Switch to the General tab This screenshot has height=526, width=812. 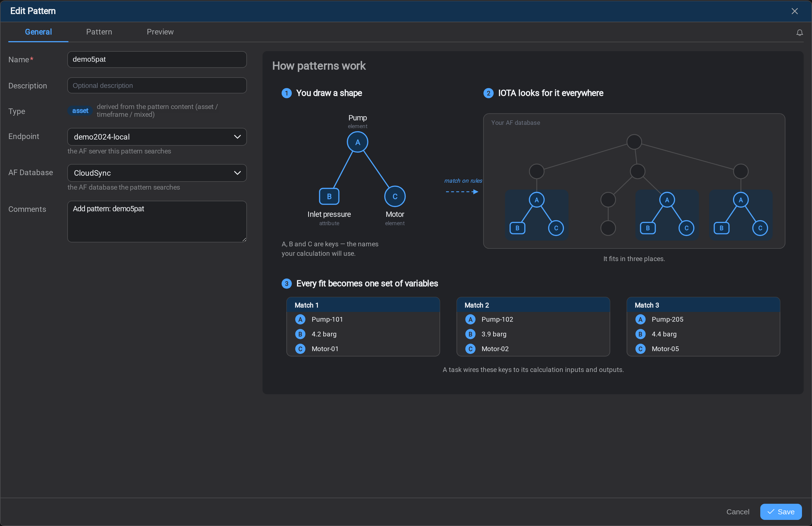38,32
